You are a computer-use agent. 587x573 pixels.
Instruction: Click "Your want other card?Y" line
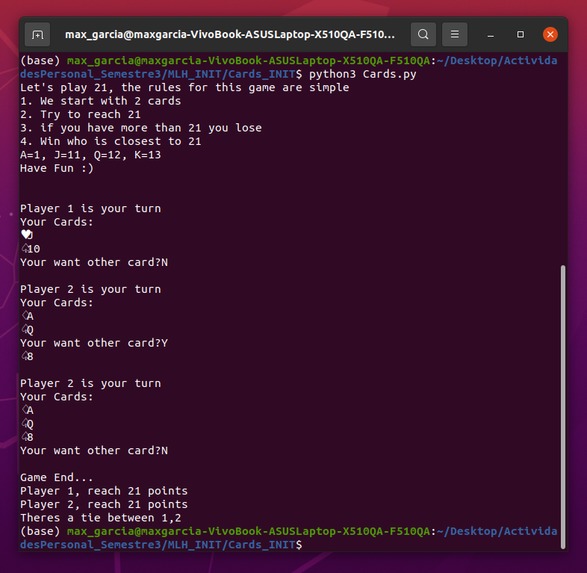pos(94,343)
